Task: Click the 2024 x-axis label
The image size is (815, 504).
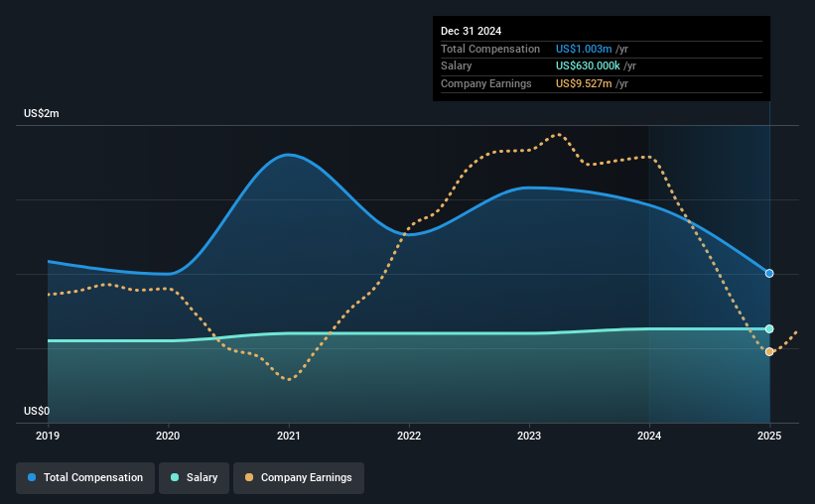Action: [x=649, y=436]
